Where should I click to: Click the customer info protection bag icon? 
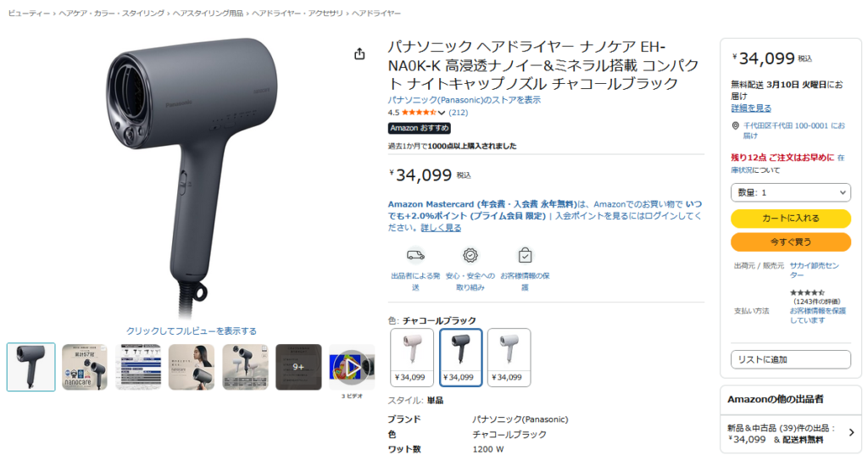click(525, 255)
